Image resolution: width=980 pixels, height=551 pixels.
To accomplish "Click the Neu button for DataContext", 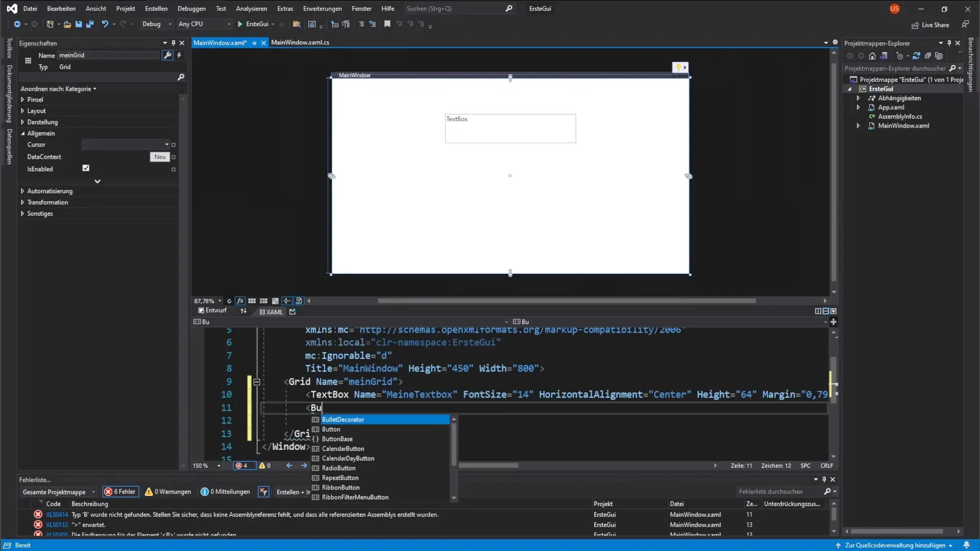I will (x=160, y=157).
